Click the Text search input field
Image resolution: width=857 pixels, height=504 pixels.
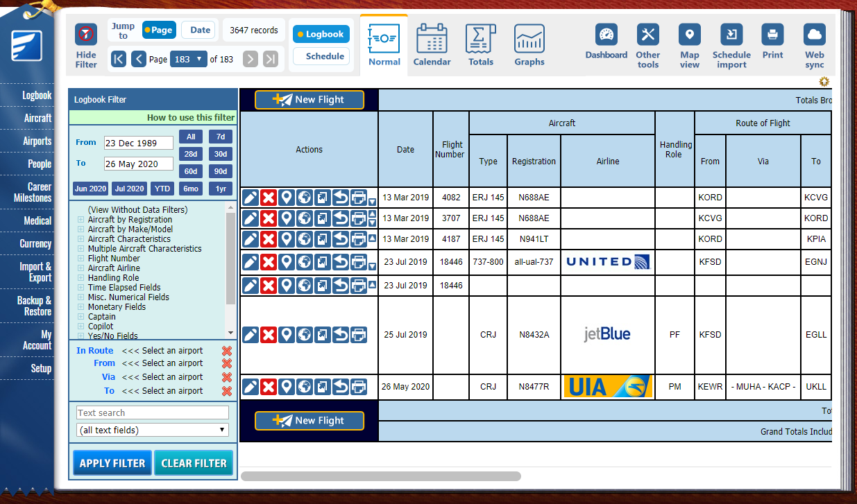pos(153,412)
